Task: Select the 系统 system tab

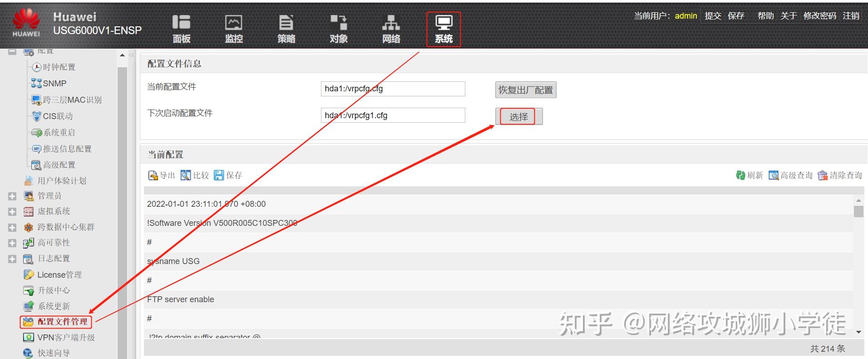Action: click(x=444, y=29)
